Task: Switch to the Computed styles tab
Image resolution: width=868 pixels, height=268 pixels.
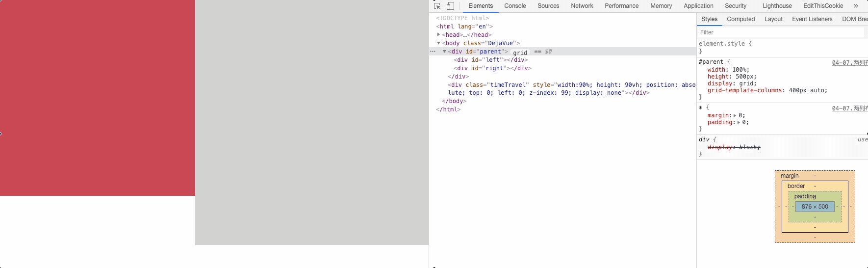Action: tap(740, 19)
